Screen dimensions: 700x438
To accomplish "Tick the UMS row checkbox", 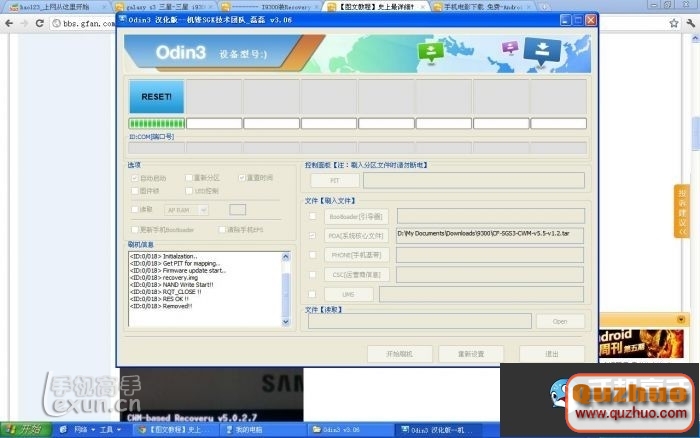I will 312,294.
